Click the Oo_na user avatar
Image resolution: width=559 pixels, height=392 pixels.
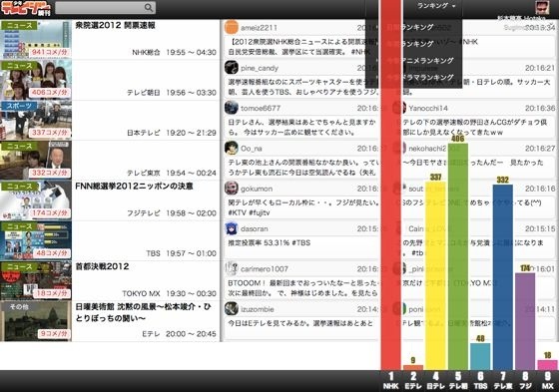point(231,148)
